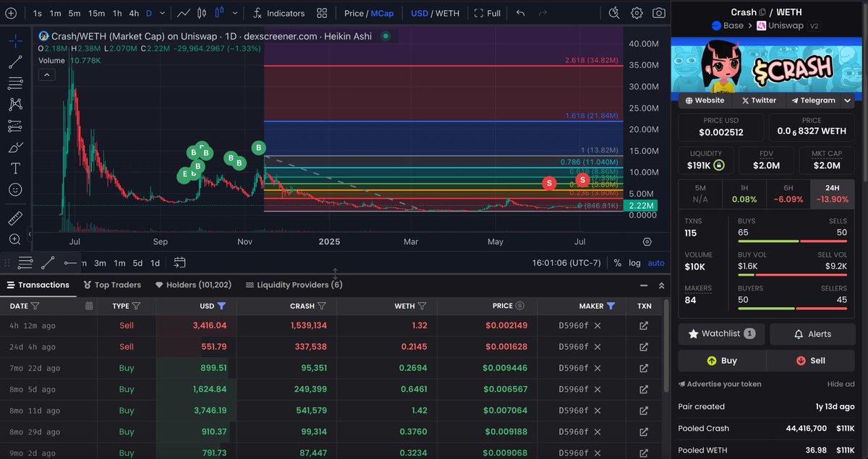Open quick search lightning icon
868x459 pixels.
tap(614, 13)
